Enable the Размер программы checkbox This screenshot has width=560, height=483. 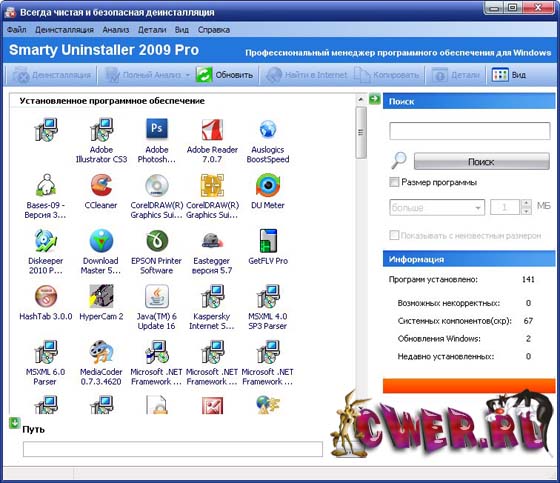pos(394,182)
